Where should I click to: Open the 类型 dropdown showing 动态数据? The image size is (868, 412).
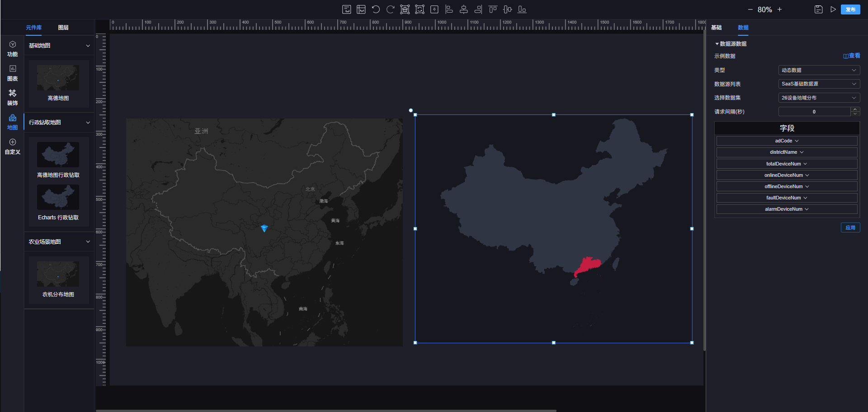pos(818,70)
